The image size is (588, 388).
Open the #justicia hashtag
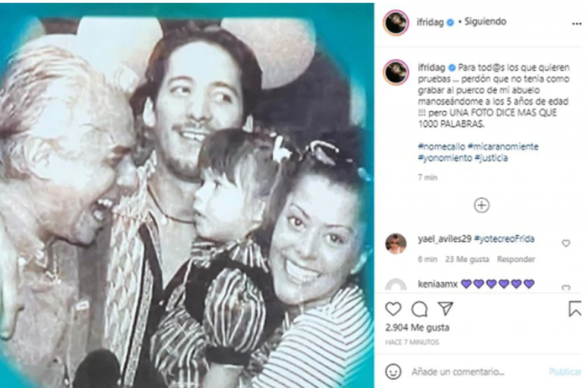point(491,158)
